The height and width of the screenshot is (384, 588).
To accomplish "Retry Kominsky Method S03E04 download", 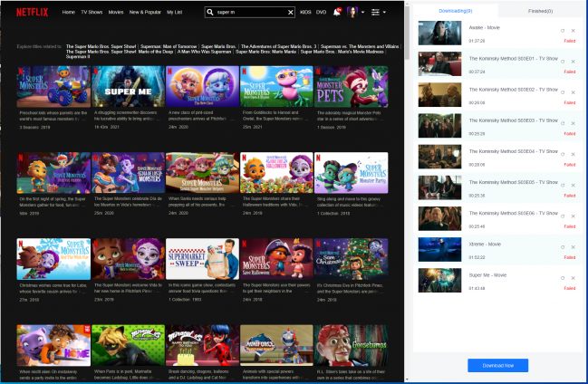I will pos(563,155).
